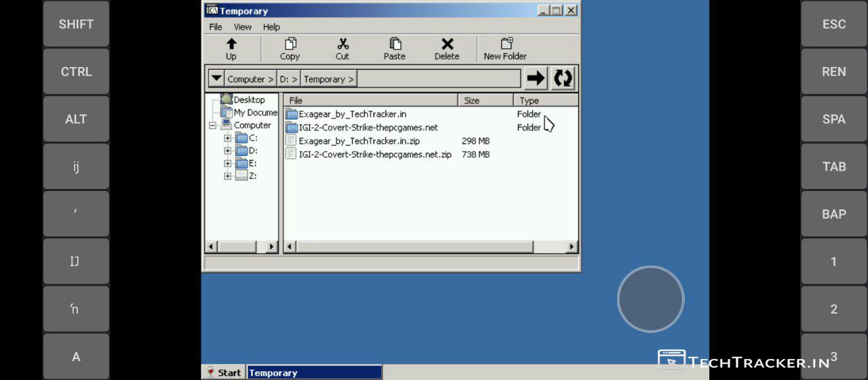Image resolution: width=868 pixels, height=380 pixels.
Task: Select the Exagear_by_TechTracker.in folder
Action: pos(352,114)
